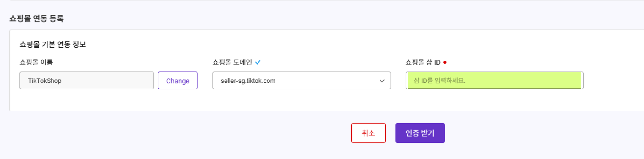Screen dimensions: 644x159
Task: Click the 쇼핑몰 샵 ID field label
Action: pos(423,62)
